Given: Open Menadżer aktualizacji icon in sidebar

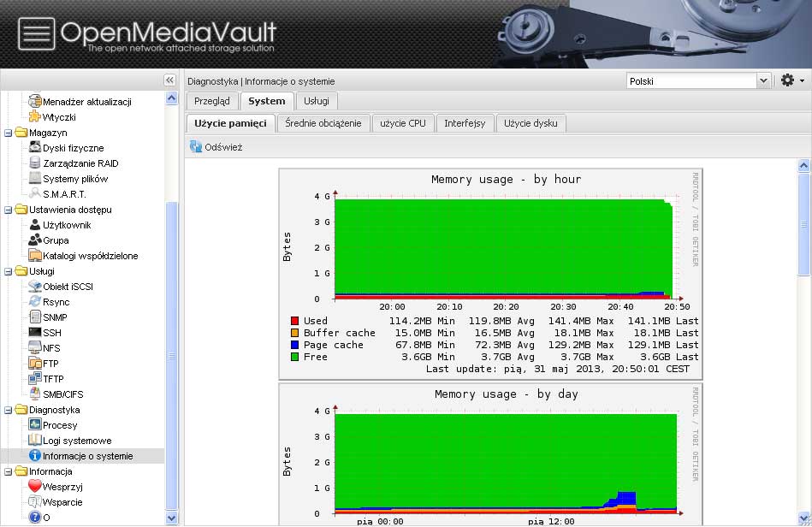Looking at the screenshot, I should tap(35, 100).
